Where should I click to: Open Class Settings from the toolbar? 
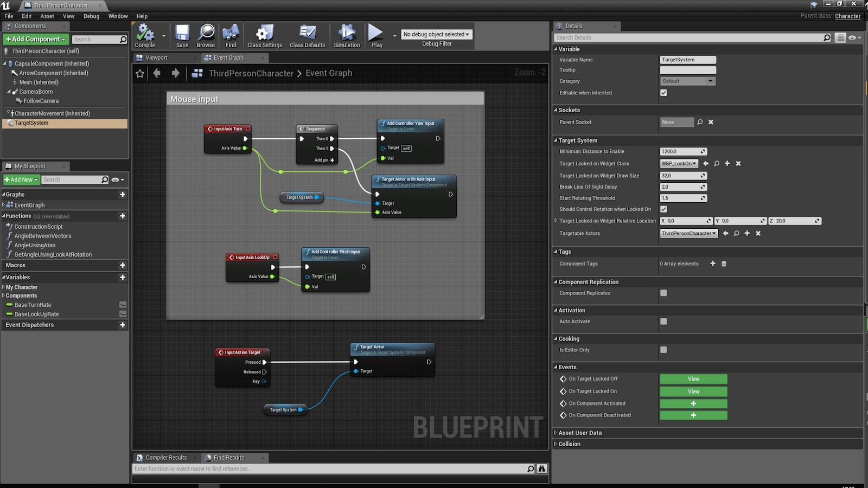tap(264, 34)
